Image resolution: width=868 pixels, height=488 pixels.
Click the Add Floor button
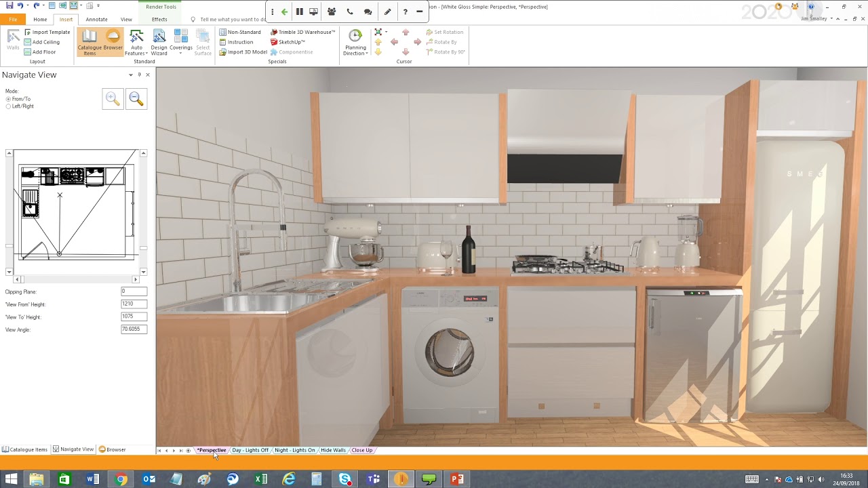pyautogui.click(x=39, y=52)
